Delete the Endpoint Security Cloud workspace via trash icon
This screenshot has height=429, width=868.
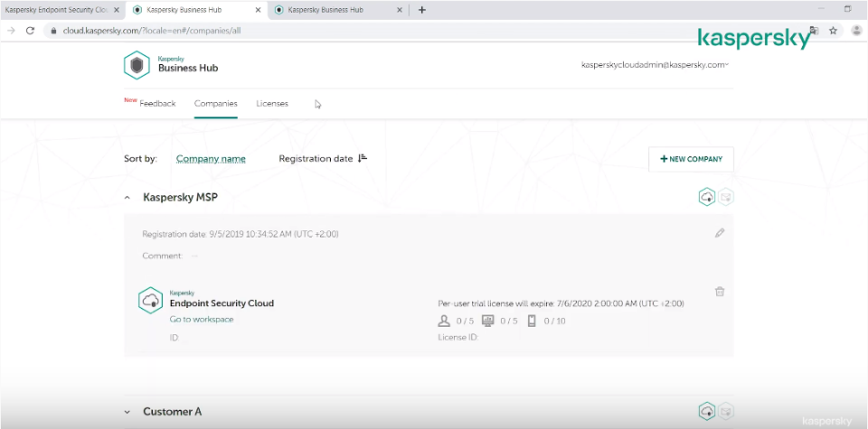point(720,292)
